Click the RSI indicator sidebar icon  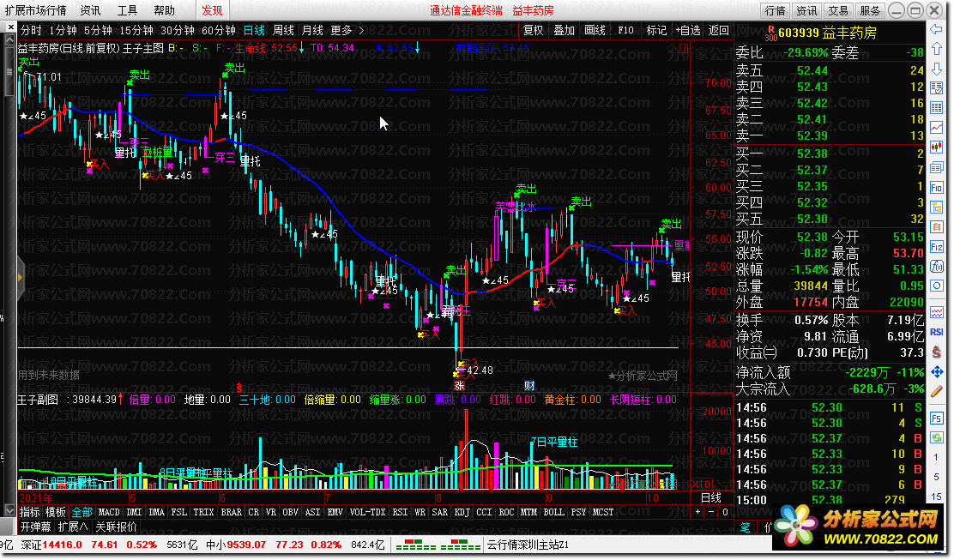pyautogui.click(x=936, y=331)
